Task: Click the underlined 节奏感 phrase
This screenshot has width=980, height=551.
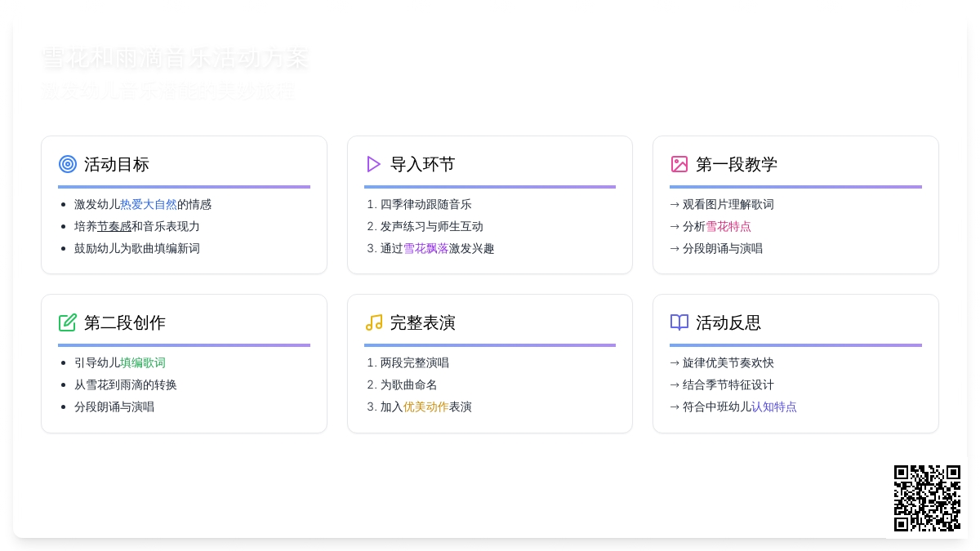Action: point(114,226)
